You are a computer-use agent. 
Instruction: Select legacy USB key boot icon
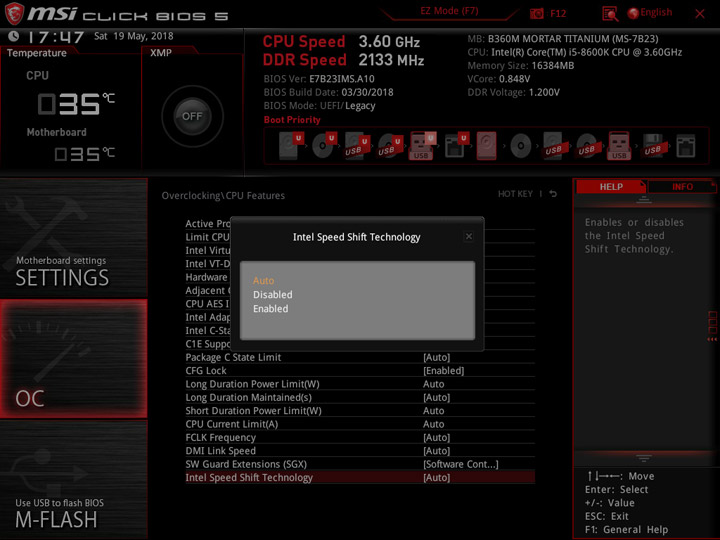click(619, 146)
